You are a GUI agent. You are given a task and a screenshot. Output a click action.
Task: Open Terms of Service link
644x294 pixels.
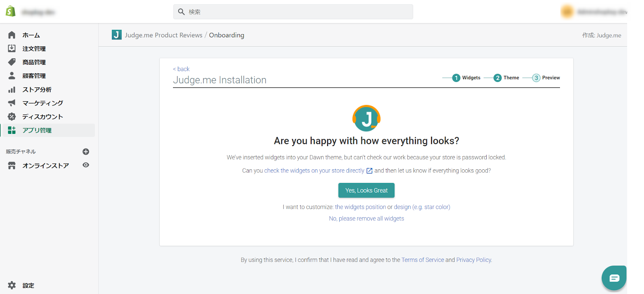(423, 260)
